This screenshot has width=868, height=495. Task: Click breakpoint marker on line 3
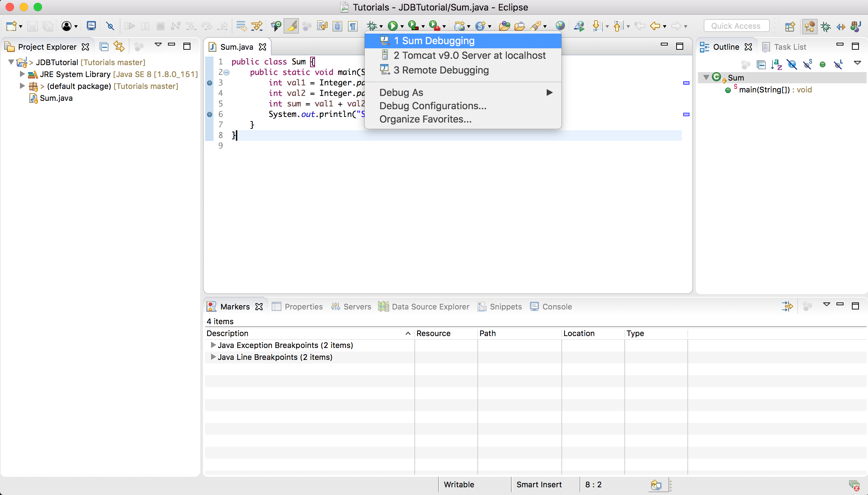[x=210, y=83]
